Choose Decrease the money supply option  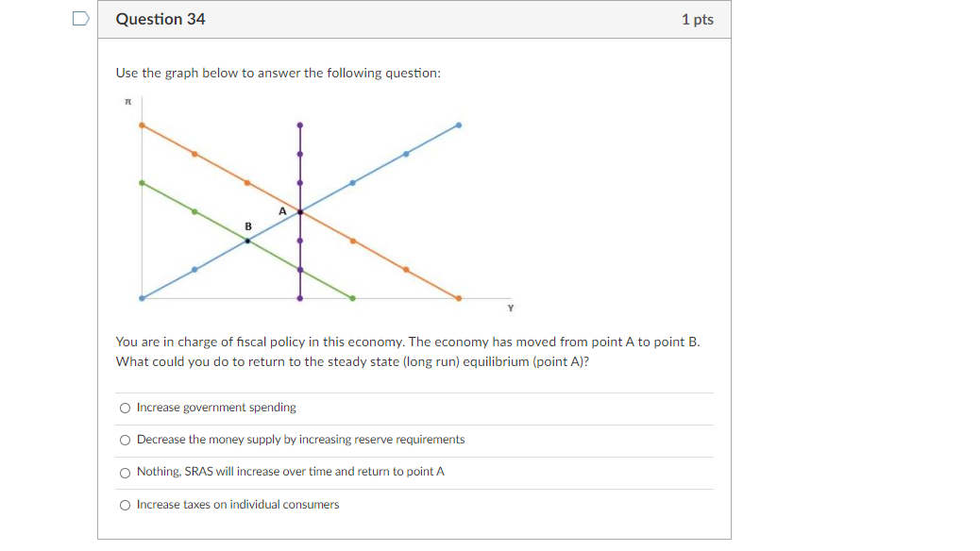click(x=125, y=441)
